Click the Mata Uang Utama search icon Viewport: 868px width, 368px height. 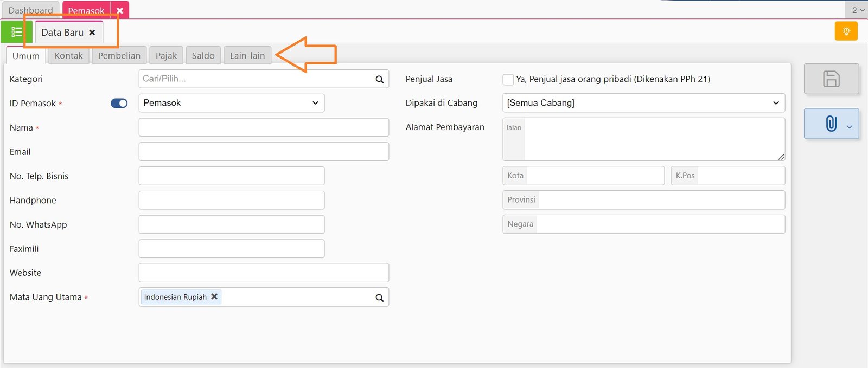click(x=380, y=298)
